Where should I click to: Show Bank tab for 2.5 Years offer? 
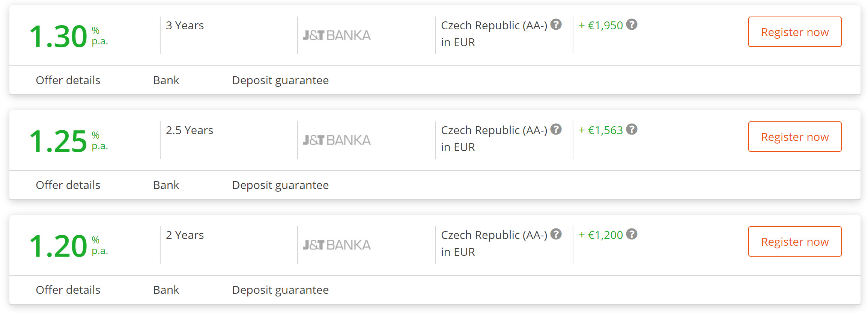click(x=166, y=185)
